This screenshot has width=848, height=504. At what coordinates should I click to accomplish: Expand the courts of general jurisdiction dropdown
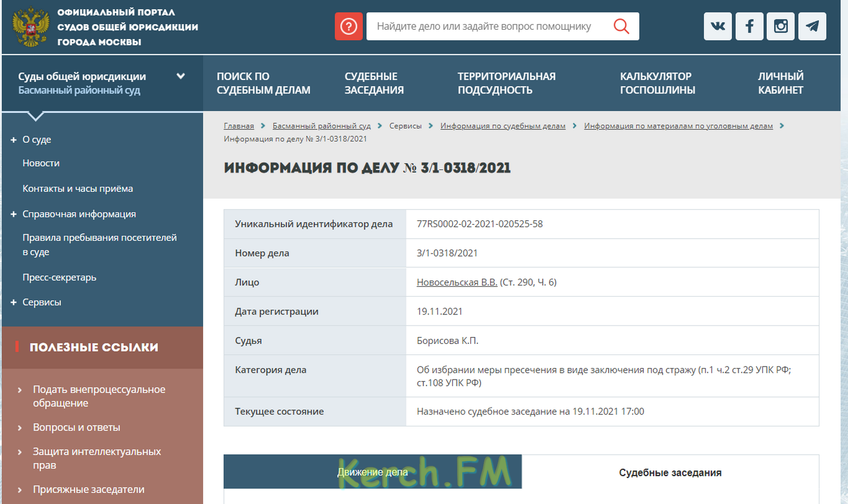(181, 76)
